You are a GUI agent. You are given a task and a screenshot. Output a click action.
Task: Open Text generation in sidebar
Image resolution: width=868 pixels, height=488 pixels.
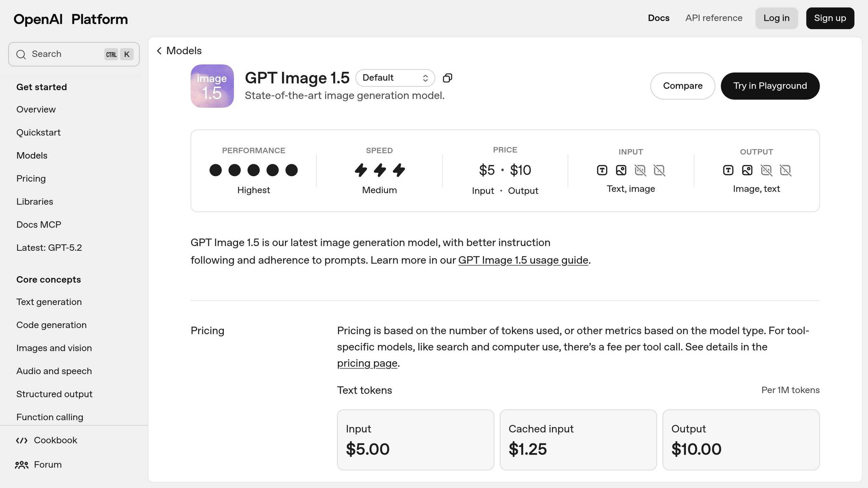pos(49,302)
